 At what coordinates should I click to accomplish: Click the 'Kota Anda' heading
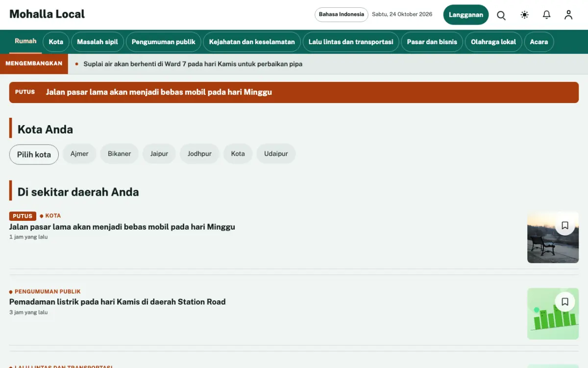pyautogui.click(x=45, y=130)
